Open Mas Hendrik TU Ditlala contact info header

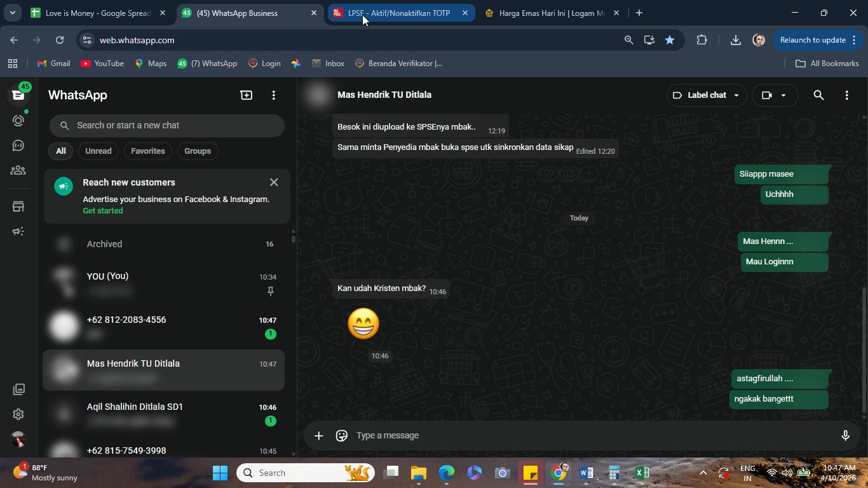384,95
